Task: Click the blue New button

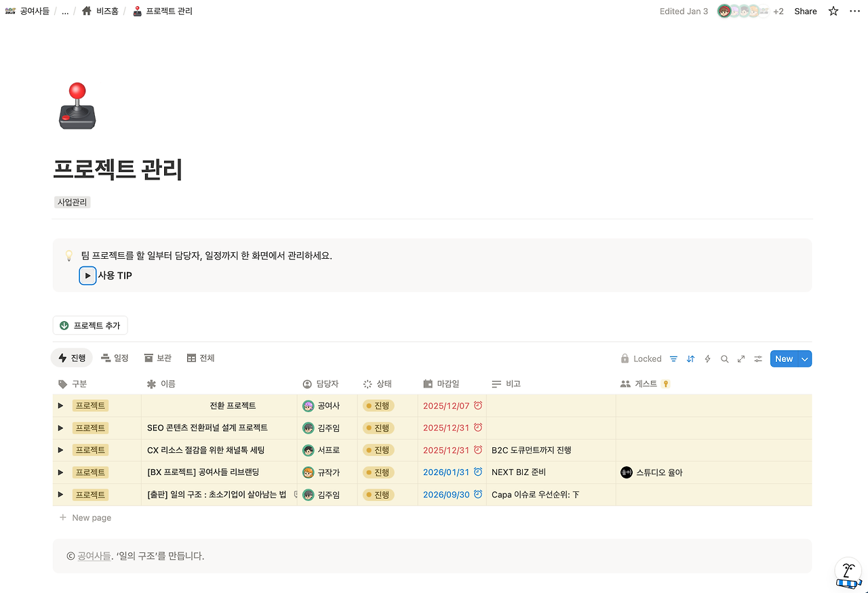Action: 784,359
